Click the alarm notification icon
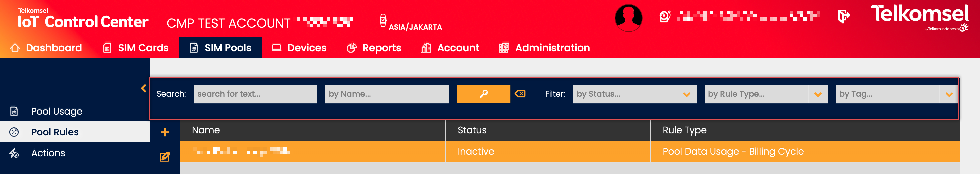 pos(665,16)
